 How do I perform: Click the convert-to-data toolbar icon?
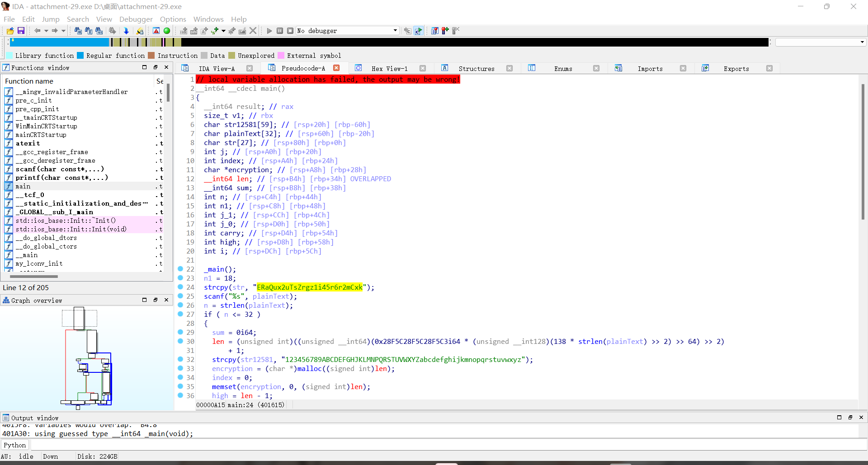click(x=194, y=31)
